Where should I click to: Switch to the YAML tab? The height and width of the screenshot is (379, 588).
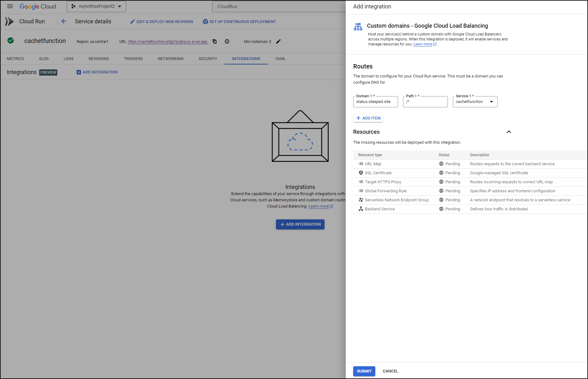(x=280, y=58)
